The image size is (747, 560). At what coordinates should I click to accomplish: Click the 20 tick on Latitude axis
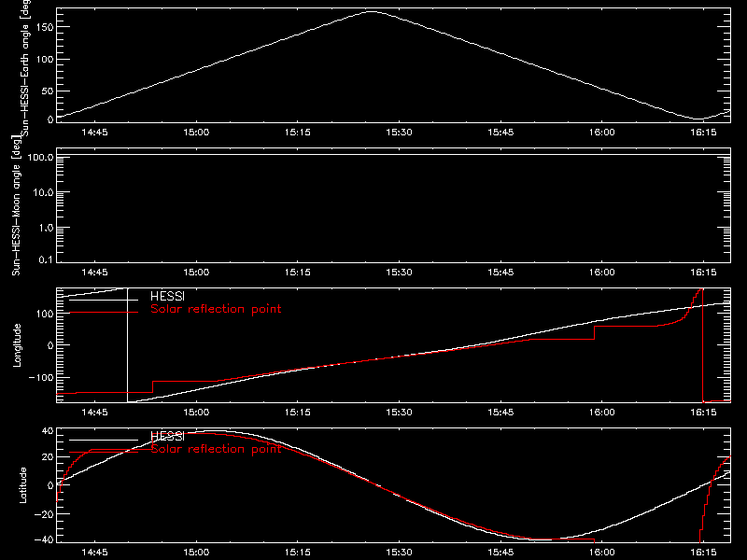point(49,457)
